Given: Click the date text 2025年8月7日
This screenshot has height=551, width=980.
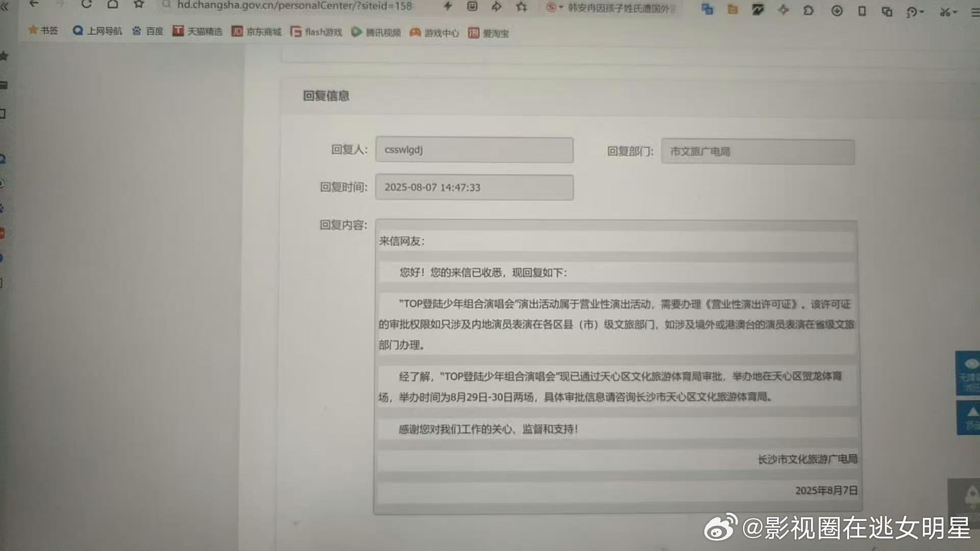Looking at the screenshot, I should point(826,491).
